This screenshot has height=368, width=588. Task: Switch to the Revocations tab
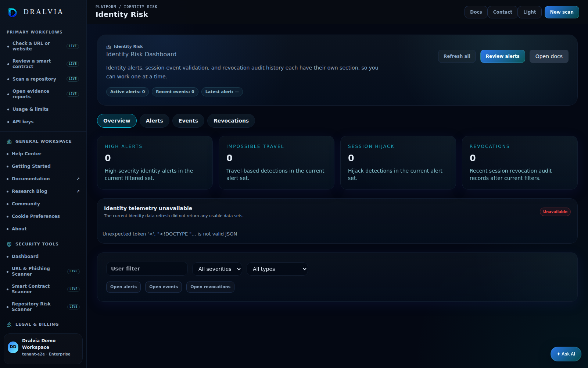(x=231, y=121)
